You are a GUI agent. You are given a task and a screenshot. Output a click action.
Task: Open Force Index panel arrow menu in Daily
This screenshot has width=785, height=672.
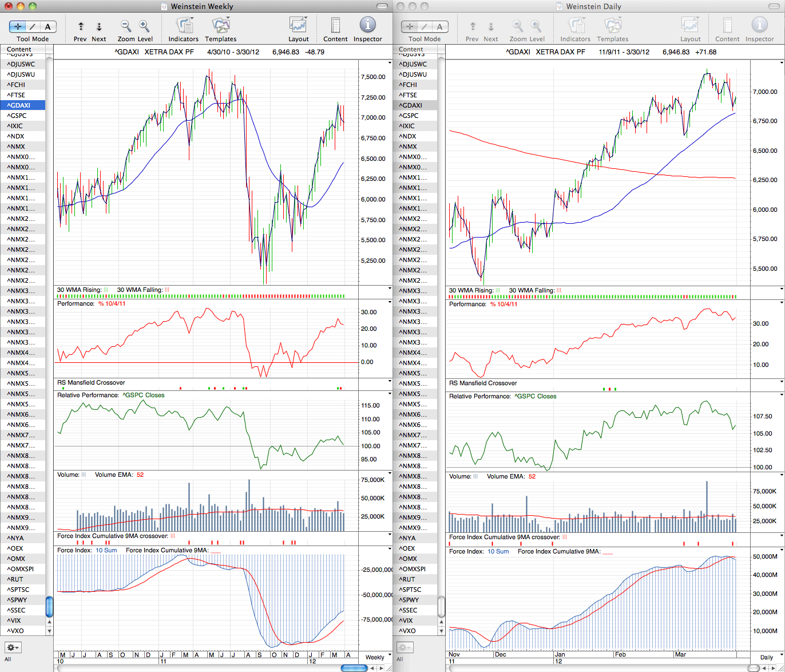click(x=782, y=551)
